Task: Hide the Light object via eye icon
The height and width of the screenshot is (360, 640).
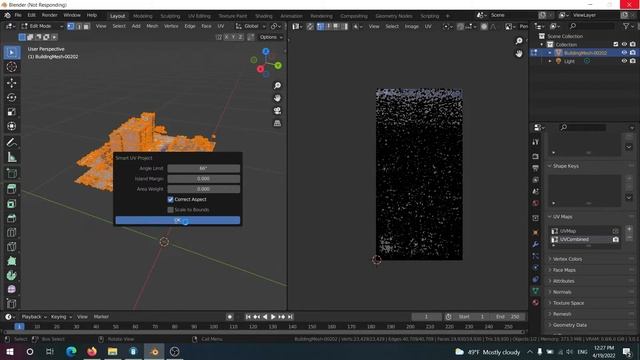Action: click(624, 61)
